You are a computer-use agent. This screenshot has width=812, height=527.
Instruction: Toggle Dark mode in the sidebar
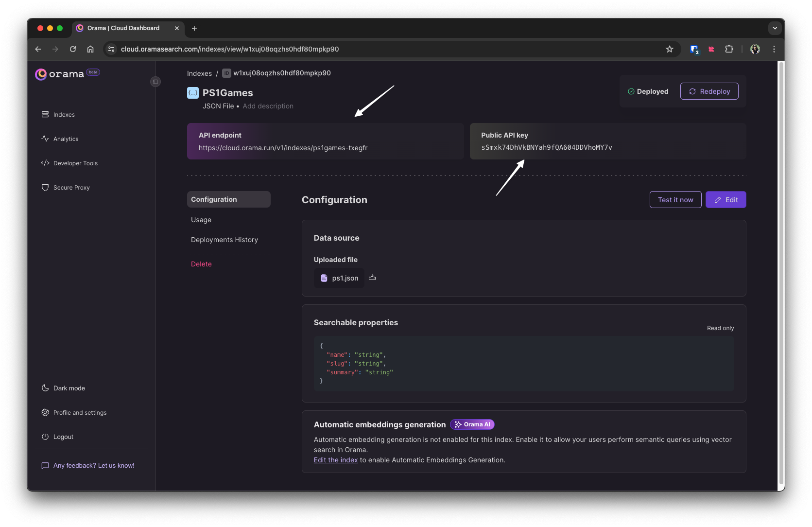pyautogui.click(x=63, y=388)
